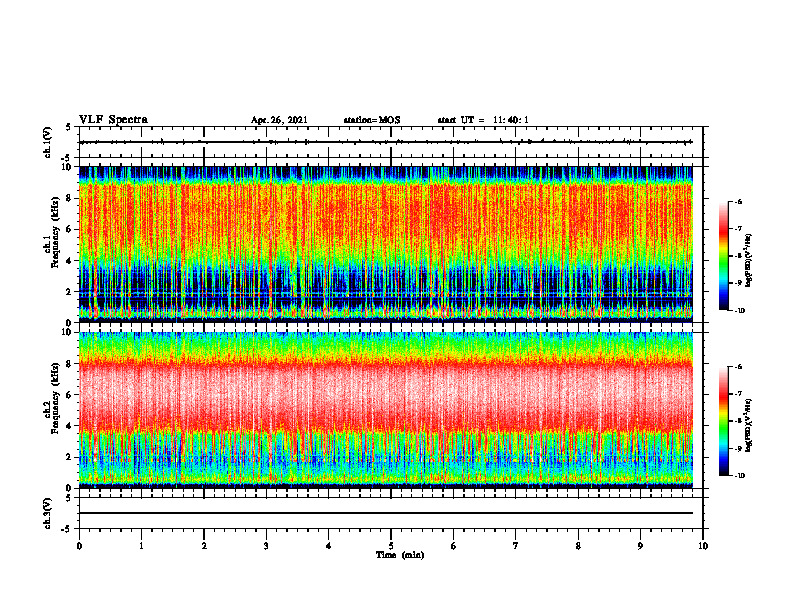Click the "0" tick on the time axis

coord(79,546)
